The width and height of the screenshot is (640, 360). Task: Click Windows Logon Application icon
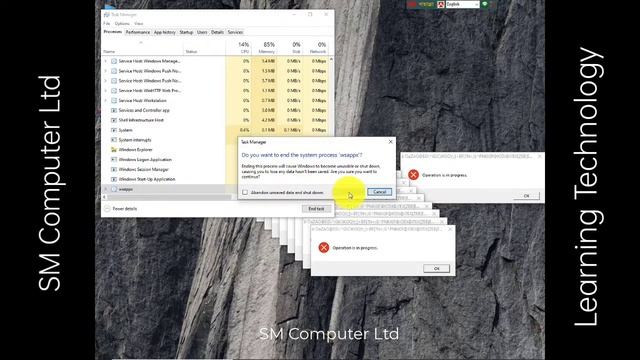click(114, 159)
